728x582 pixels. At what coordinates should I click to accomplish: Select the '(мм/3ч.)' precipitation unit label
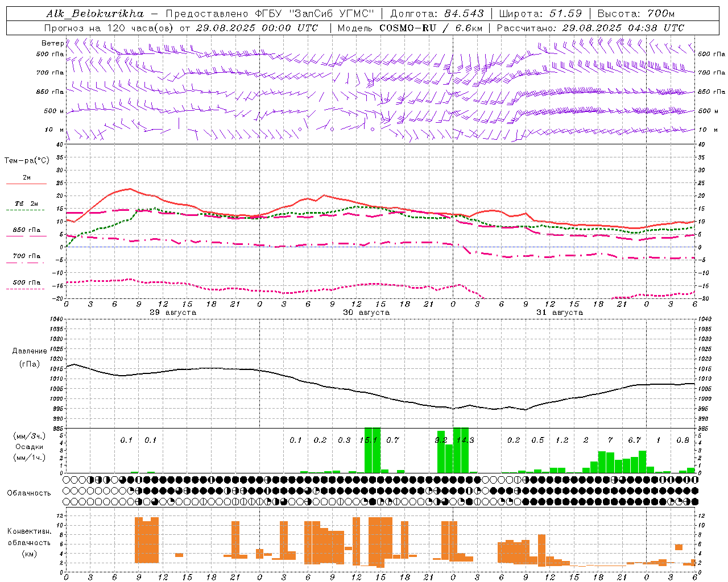30,436
